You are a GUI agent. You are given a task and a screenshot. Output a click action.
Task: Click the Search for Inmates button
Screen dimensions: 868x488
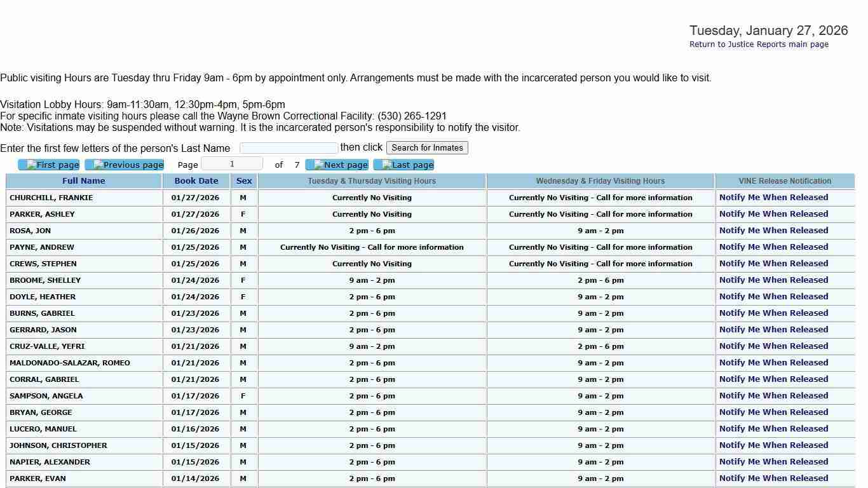(x=427, y=148)
